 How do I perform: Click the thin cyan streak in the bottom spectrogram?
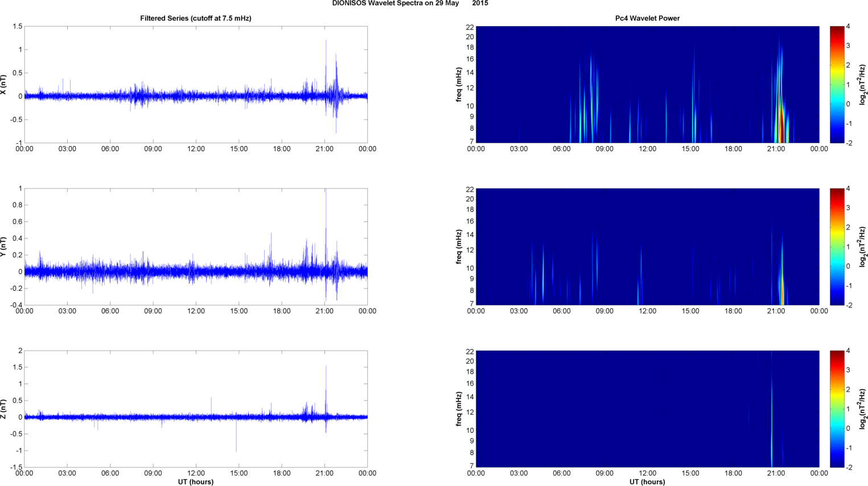[x=772, y=427]
